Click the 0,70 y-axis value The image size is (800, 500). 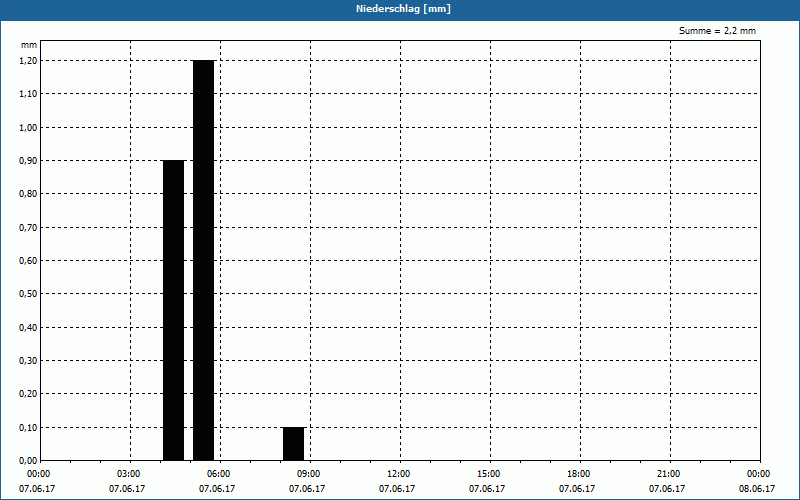click(29, 228)
